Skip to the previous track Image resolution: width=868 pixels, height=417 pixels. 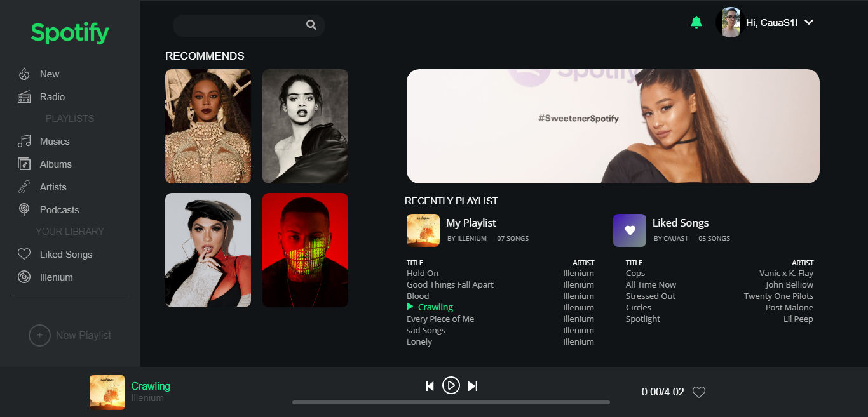click(x=430, y=386)
